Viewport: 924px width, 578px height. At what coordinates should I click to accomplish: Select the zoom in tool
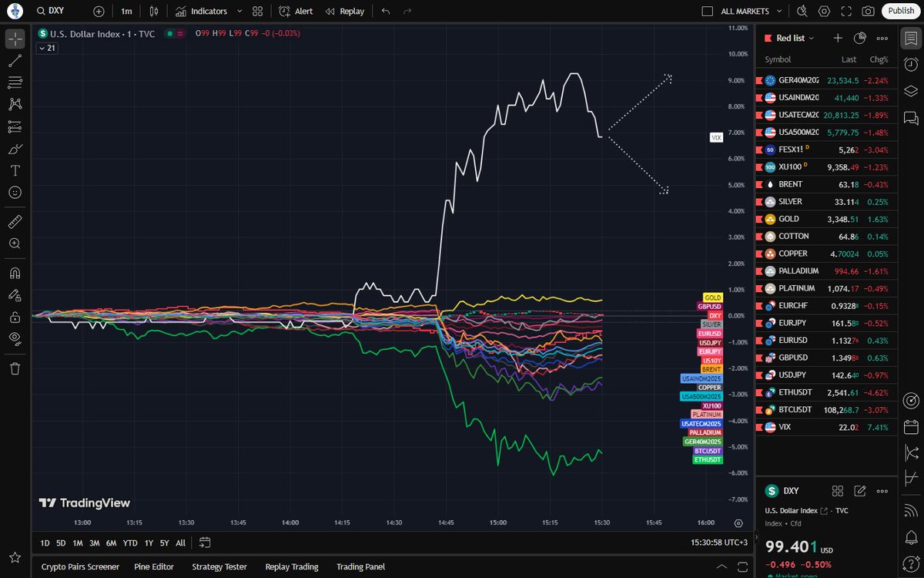pyautogui.click(x=15, y=244)
